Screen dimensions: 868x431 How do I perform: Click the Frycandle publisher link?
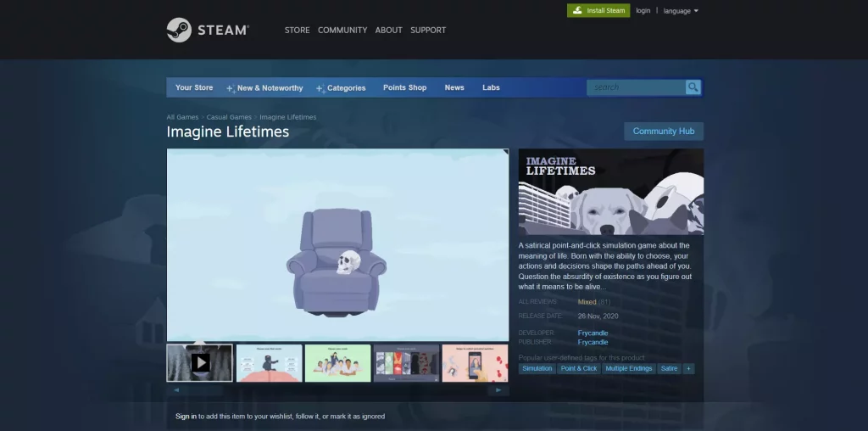[x=593, y=343]
